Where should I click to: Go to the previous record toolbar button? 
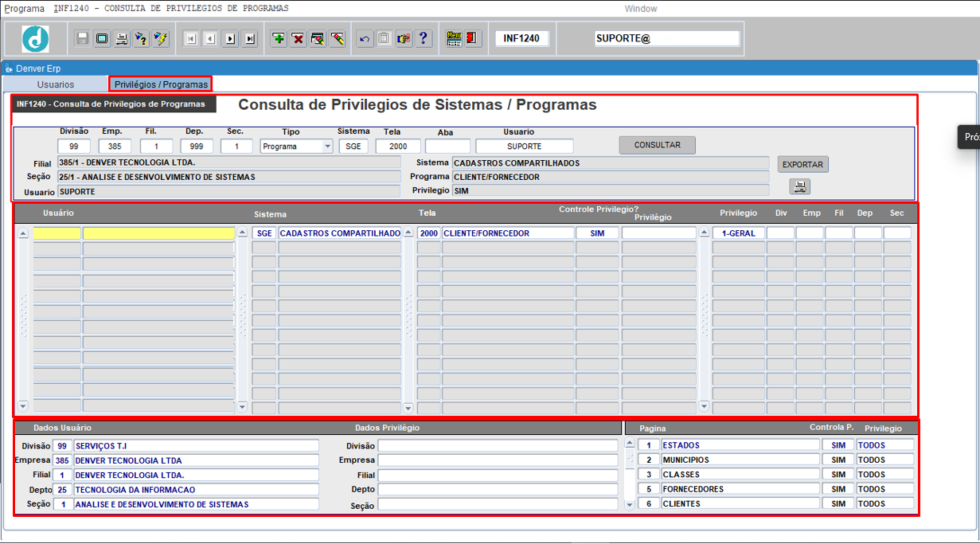[x=210, y=38]
